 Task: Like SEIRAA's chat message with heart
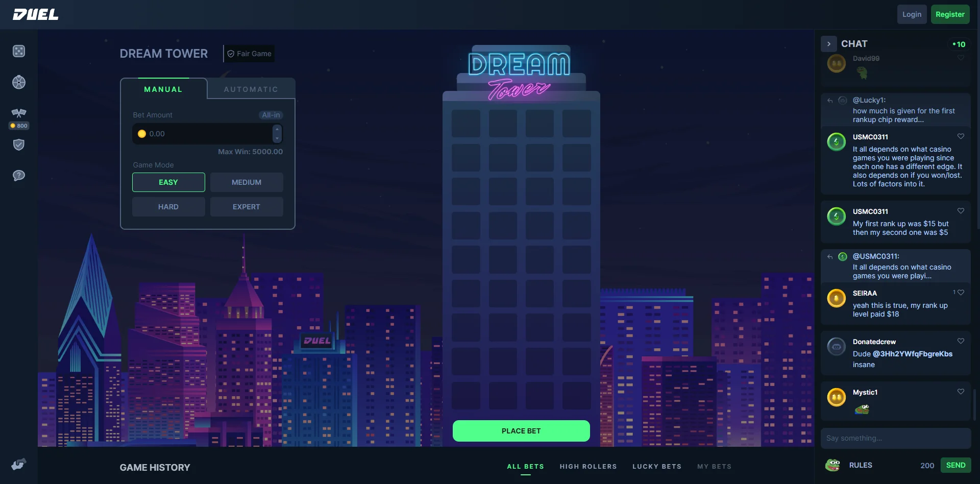click(961, 293)
